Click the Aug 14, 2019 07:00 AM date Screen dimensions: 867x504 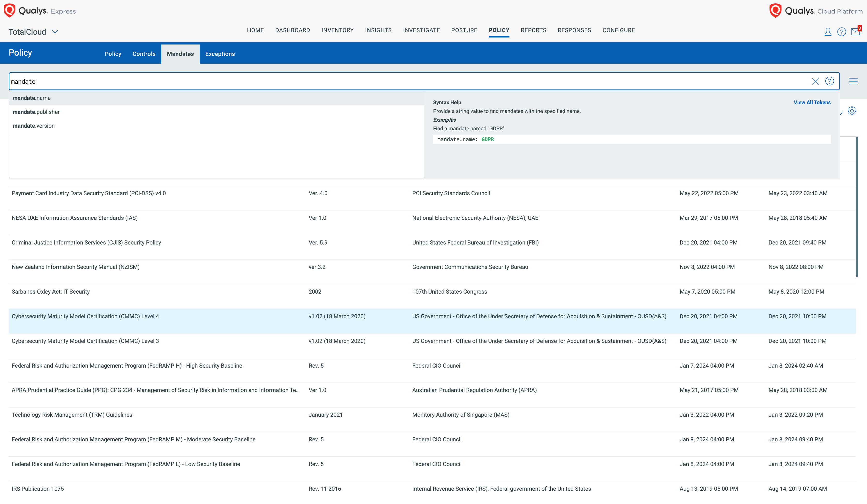click(798, 489)
